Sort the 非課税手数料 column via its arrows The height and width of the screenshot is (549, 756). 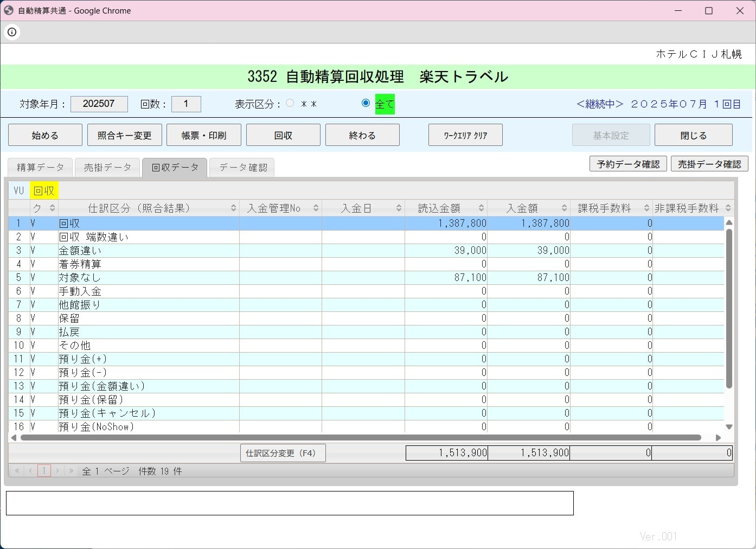click(x=728, y=208)
